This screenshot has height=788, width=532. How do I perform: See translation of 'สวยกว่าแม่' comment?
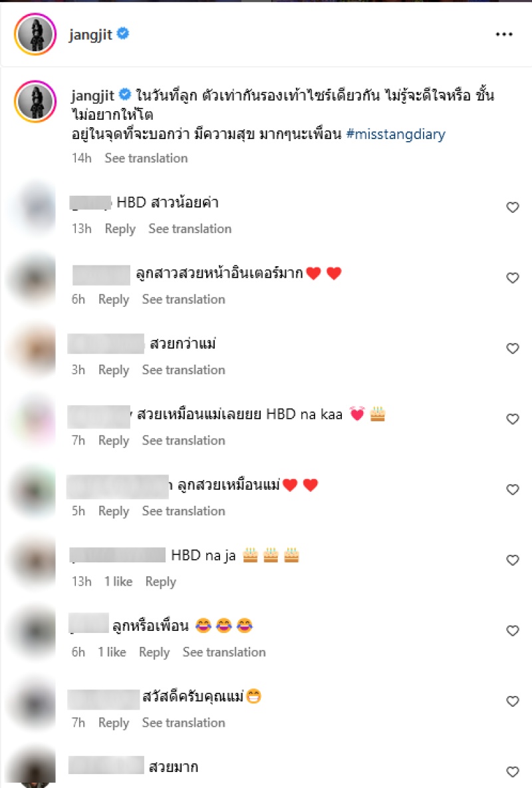click(184, 370)
